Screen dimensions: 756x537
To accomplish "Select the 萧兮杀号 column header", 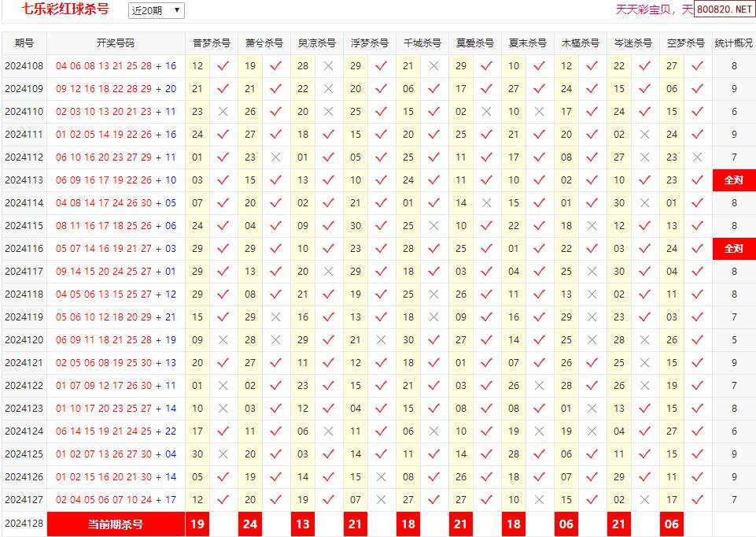I will tap(264, 43).
